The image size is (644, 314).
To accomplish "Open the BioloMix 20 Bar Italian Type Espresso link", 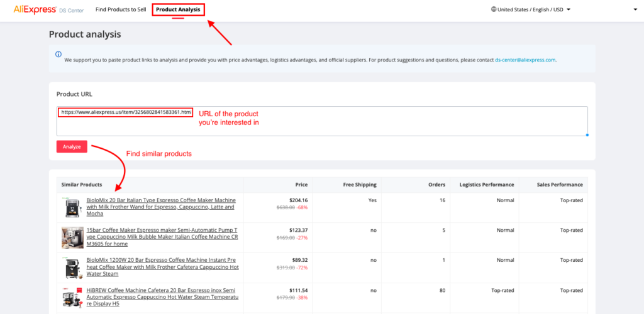I will [162, 207].
